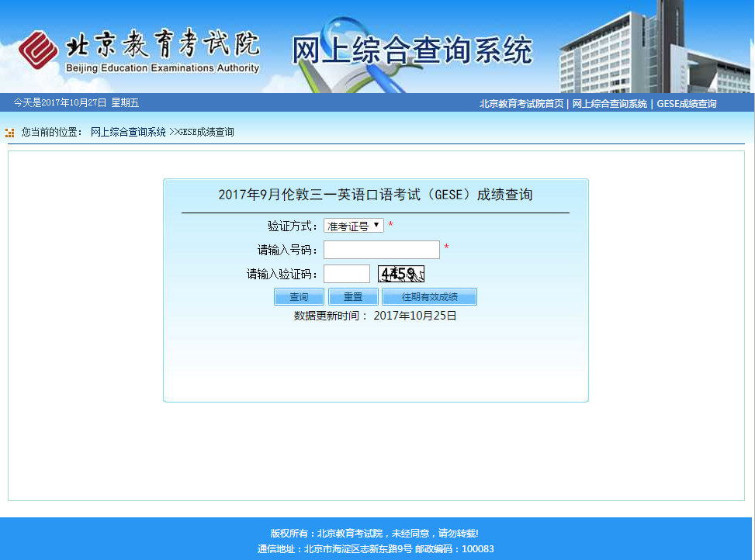The width and height of the screenshot is (755, 560).
Task: Open the 北京教育考试院首页 link
Action: [x=521, y=104]
